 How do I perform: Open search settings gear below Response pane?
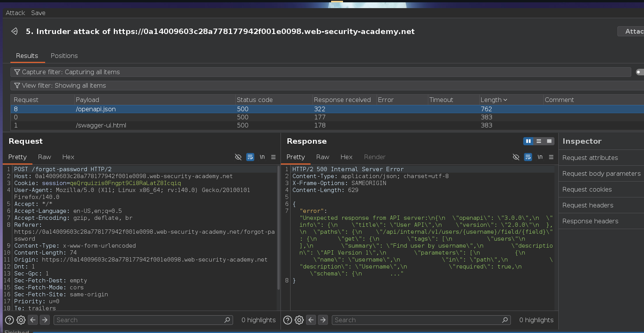tap(299, 320)
